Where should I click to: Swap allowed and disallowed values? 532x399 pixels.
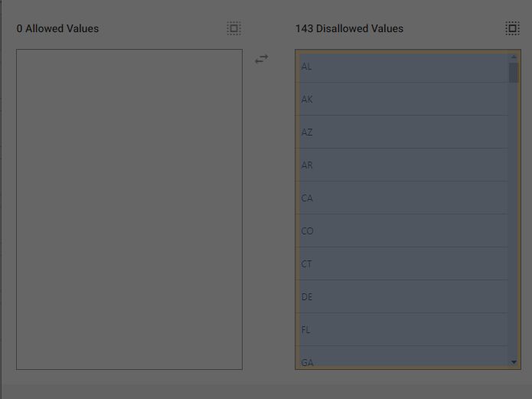[x=262, y=59]
